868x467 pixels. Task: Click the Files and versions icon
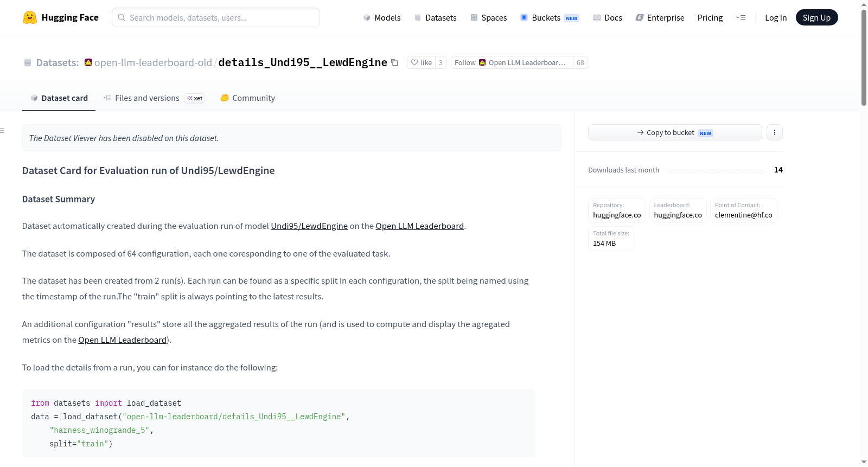point(107,98)
